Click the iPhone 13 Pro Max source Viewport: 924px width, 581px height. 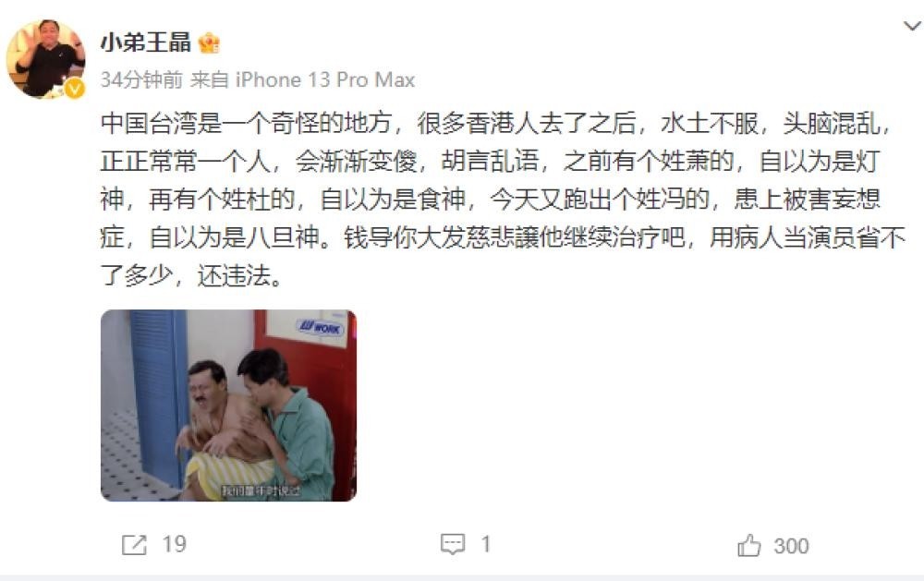click(324, 79)
